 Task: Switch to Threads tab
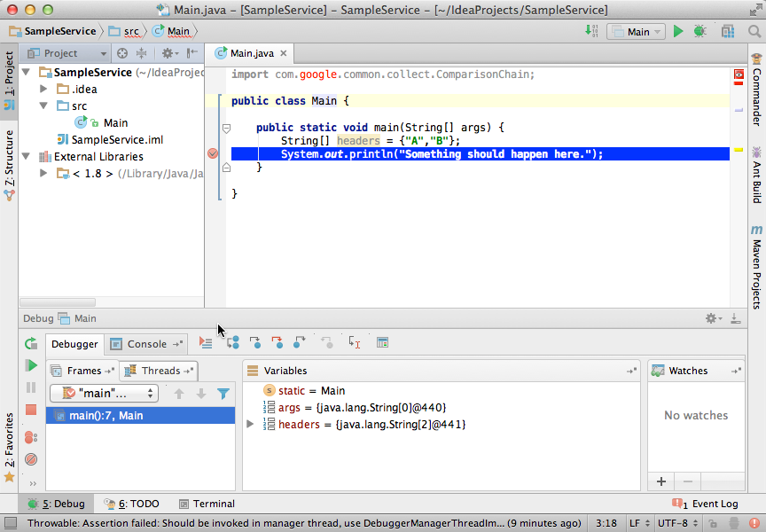pyautogui.click(x=160, y=371)
